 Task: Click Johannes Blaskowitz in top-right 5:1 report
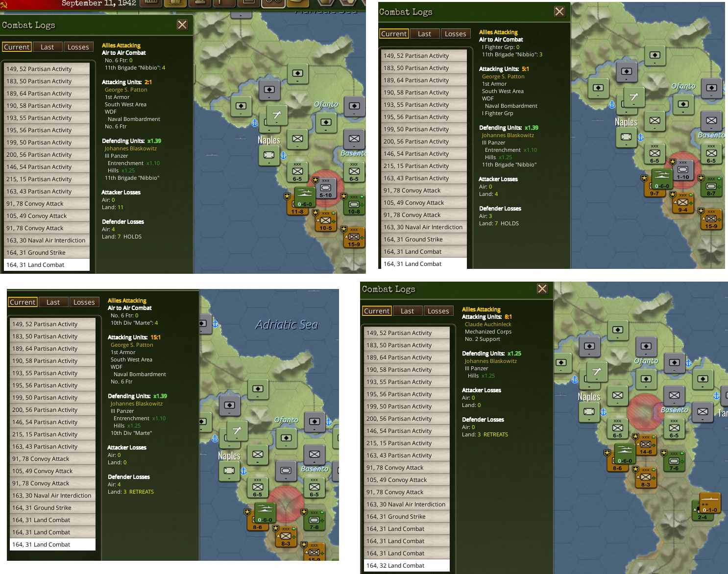[508, 135]
